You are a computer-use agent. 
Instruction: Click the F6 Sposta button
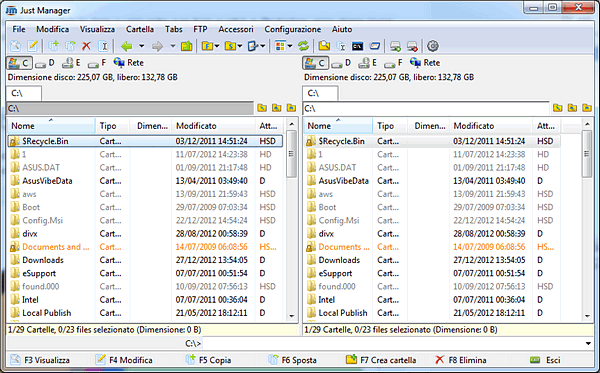point(293,360)
